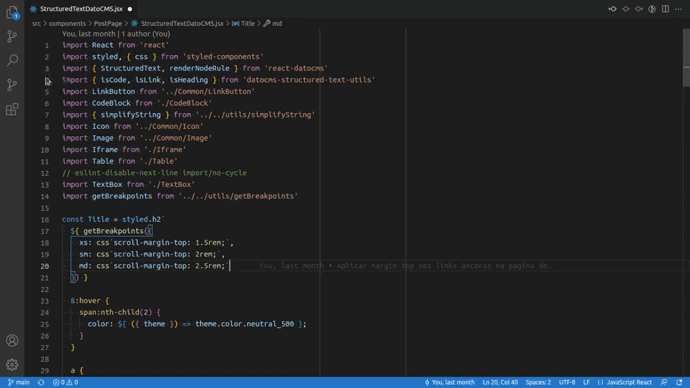Open notifications bell in the status bar
This screenshot has width=690, height=388.
pos(679,382)
